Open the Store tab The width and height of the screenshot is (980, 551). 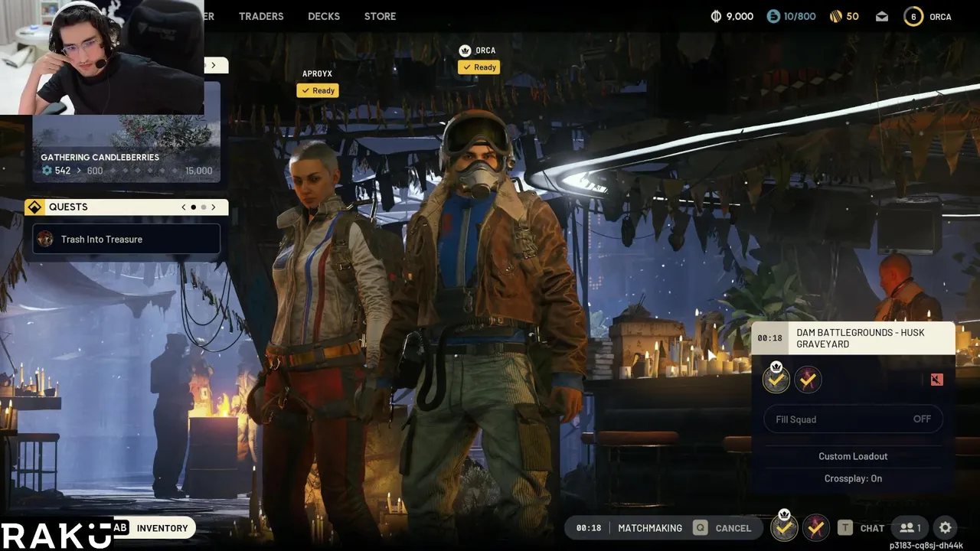click(x=380, y=16)
